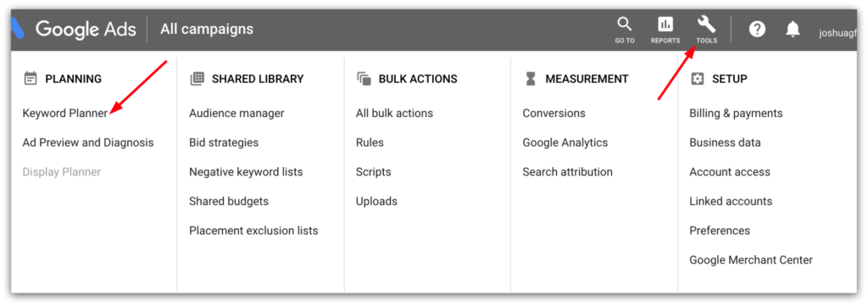The image size is (868, 306).
Task: Open the Go To search icon
Action: coord(625,25)
